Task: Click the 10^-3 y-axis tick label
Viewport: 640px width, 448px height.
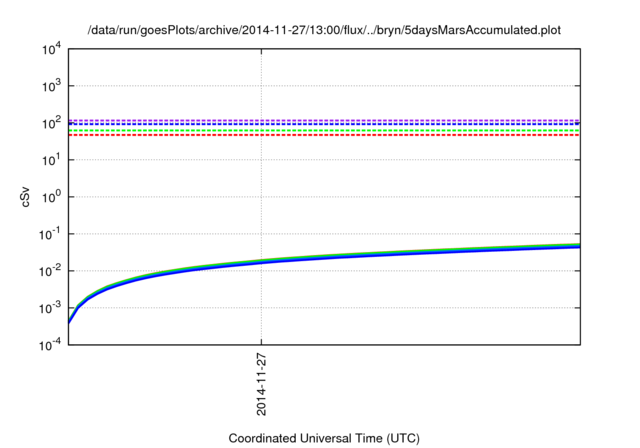Action: pyautogui.click(x=50, y=308)
